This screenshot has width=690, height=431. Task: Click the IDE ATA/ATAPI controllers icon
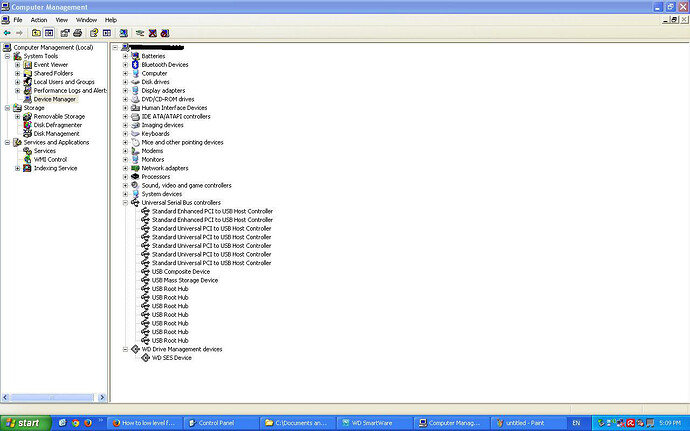point(136,117)
